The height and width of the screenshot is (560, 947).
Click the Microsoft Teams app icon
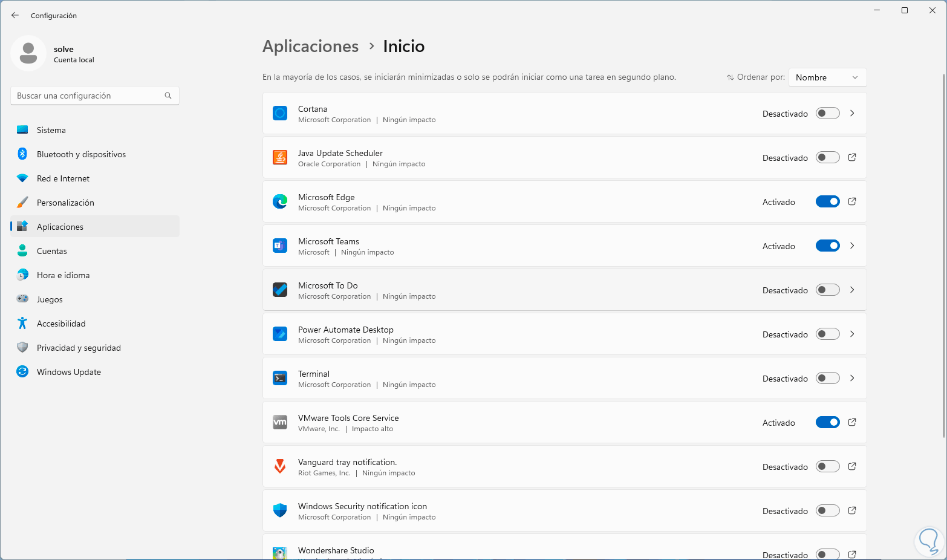tap(280, 246)
